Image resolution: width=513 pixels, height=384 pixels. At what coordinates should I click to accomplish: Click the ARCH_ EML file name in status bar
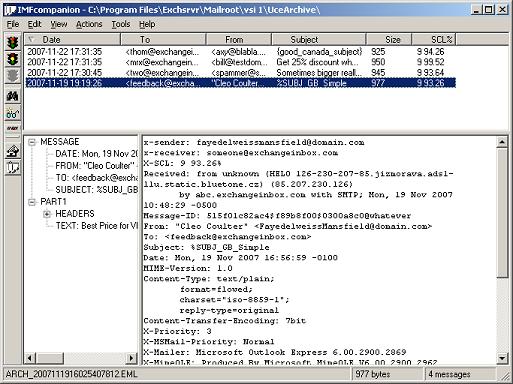coord(71,374)
